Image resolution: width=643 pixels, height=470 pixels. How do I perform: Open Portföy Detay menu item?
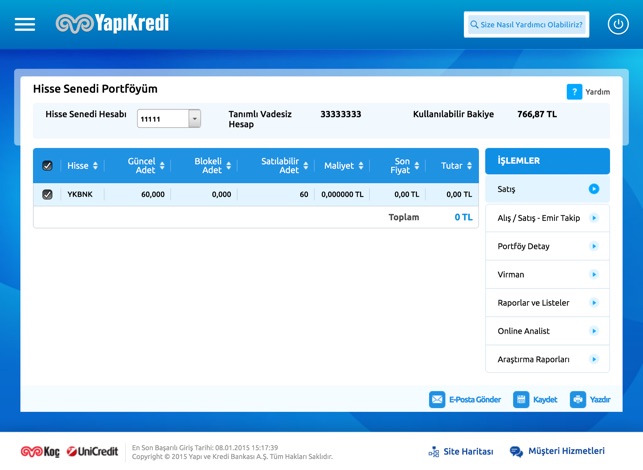(x=547, y=246)
